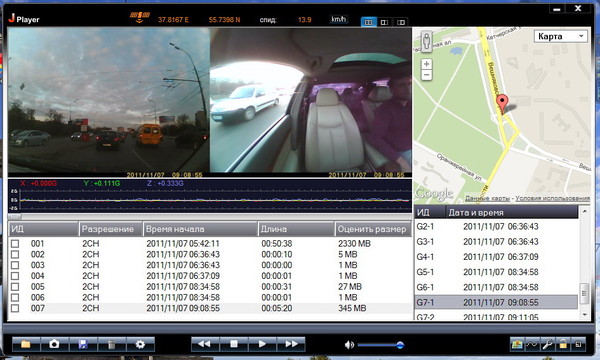
Task: Start playback with the play button
Action: tap(262, 344)
